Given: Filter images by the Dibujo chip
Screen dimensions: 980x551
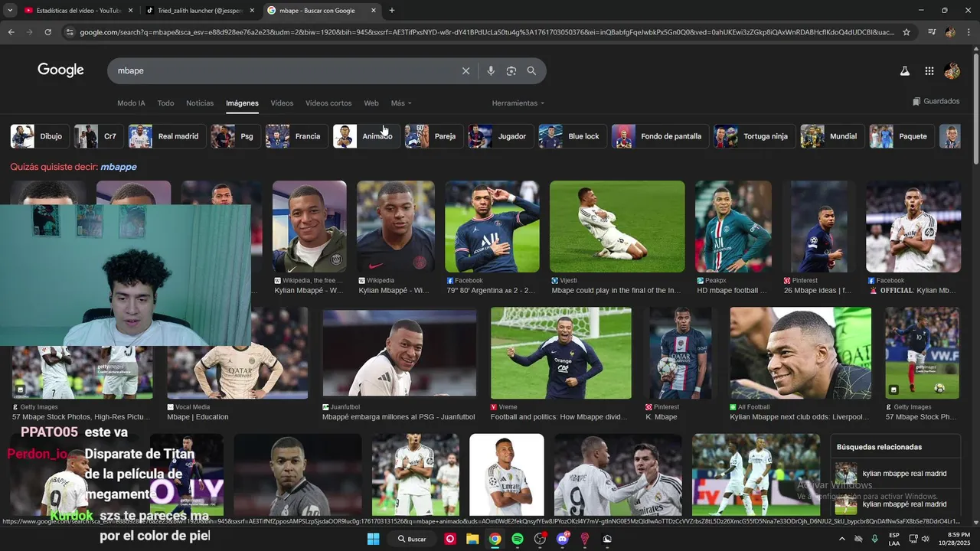Looking at the screenshot, I should point(38,136).
